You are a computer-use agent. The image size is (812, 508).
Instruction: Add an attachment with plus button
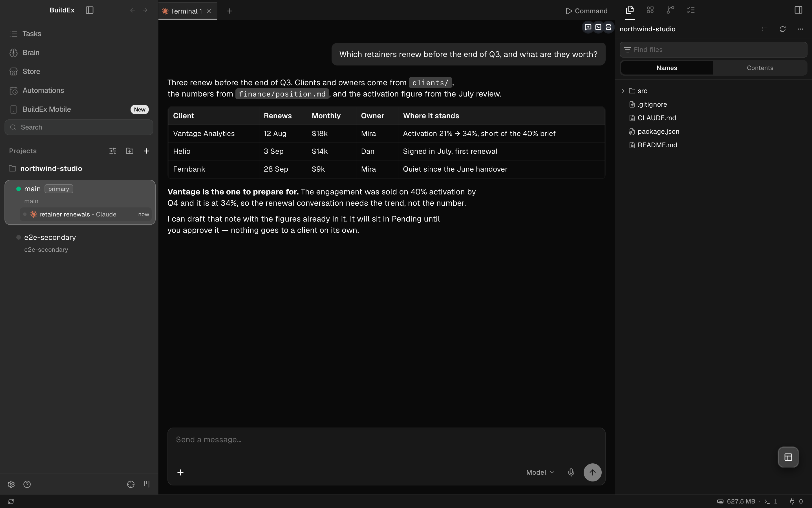180,472
